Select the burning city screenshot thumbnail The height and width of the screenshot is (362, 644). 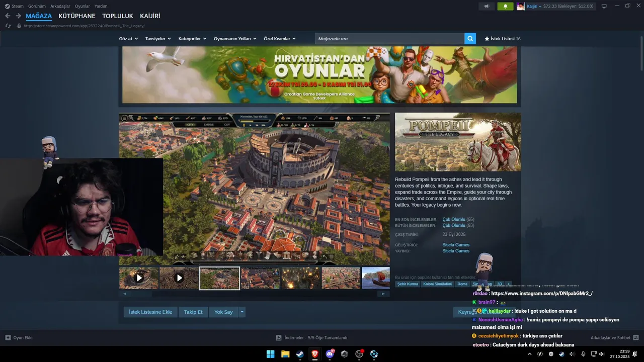click(300, 278)
